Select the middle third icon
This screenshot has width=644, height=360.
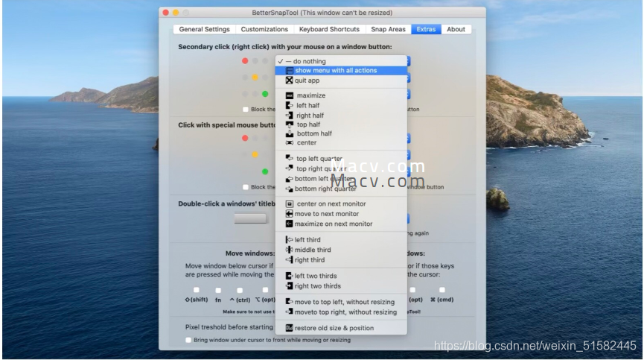[x=290, y=250]
